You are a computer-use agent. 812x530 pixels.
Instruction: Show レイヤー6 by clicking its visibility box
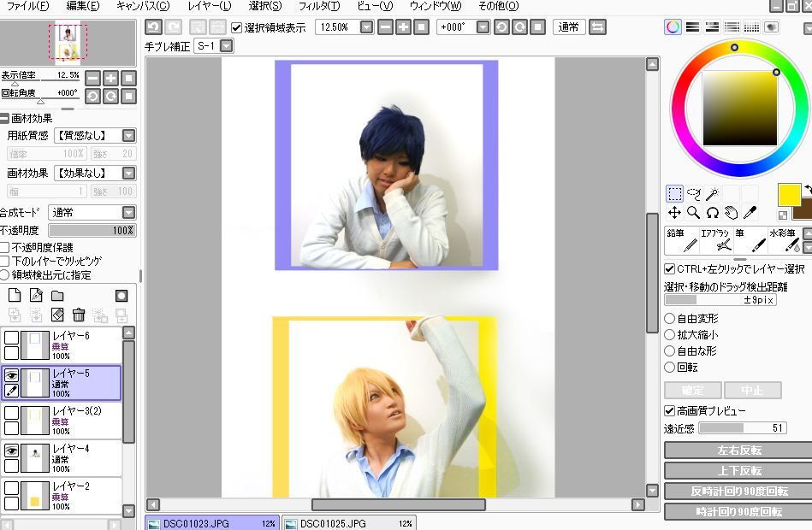click(x=11, y=338)
